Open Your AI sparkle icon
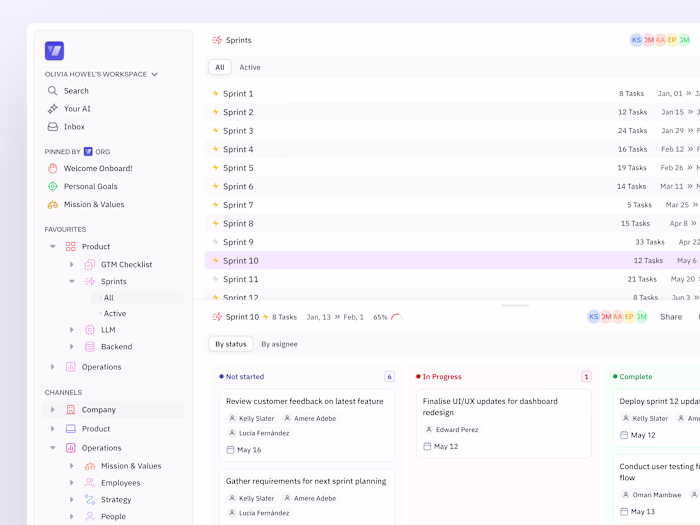 (53, 108)
